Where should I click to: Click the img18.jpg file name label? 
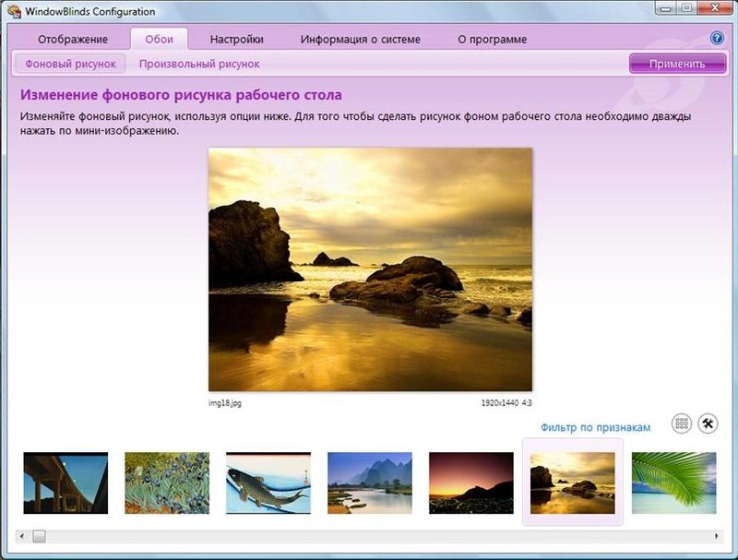225,403
